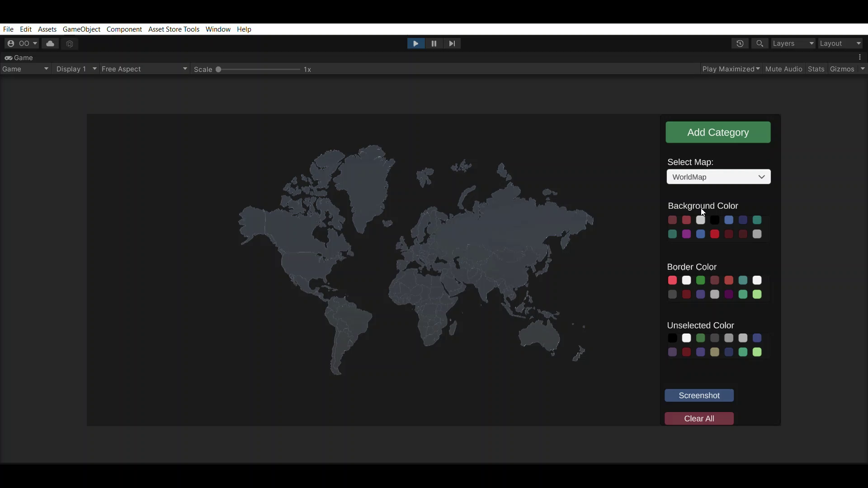Toggle Gizmos in Game view

[x=842, y=69]
